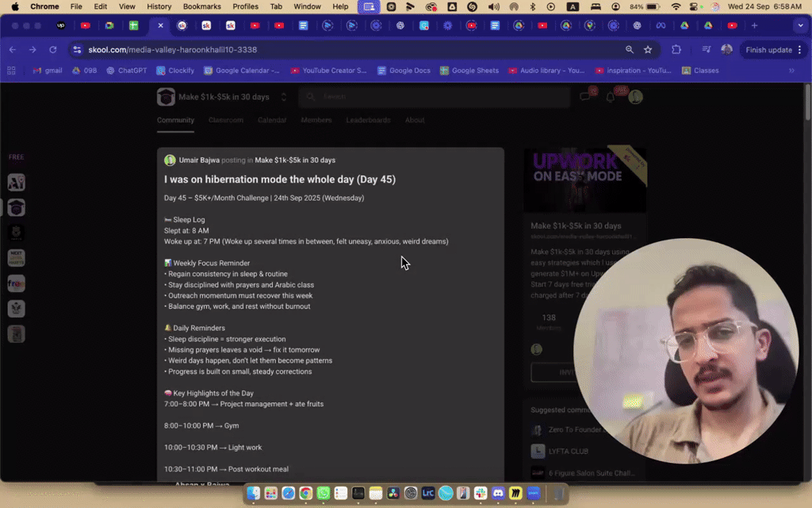Open the Chrome three-dot menu
The image size is (812, 508).
800,50
